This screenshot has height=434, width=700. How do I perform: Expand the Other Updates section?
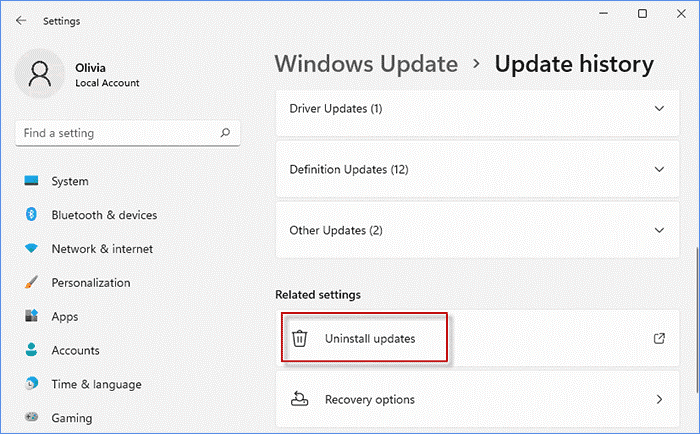(x=658, y=231)
